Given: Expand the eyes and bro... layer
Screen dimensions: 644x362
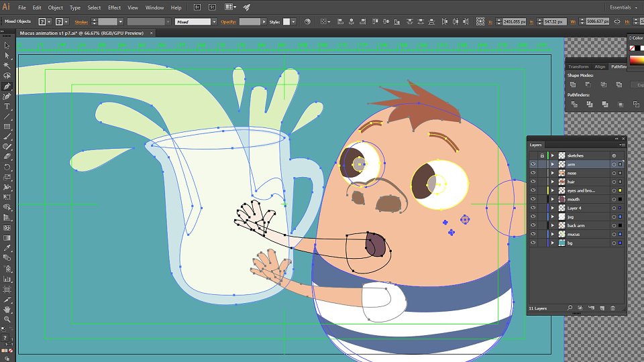Looking at the screenshot, I should pos(553,190).
